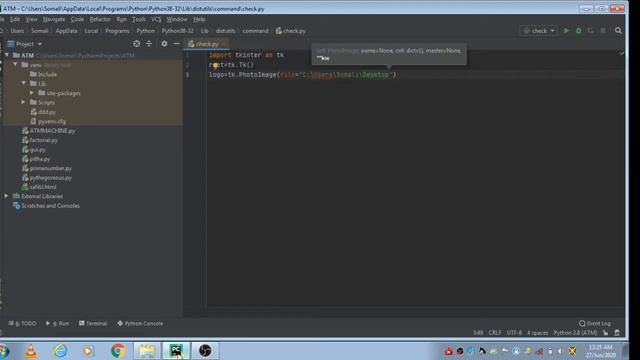Click the PyCharm taskbar icon
Viewport: 640px width, 360px height.
pyautogui.click(x=176, y=351)
